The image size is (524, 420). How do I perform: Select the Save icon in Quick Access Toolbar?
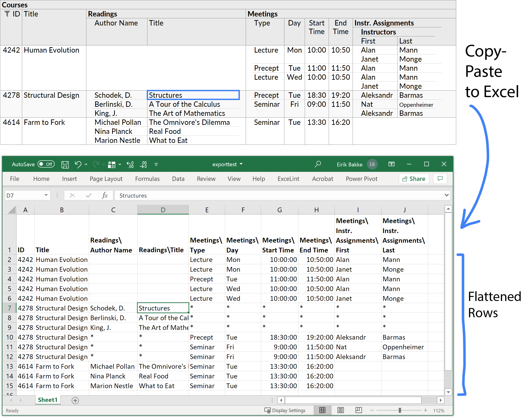point(65,164)
